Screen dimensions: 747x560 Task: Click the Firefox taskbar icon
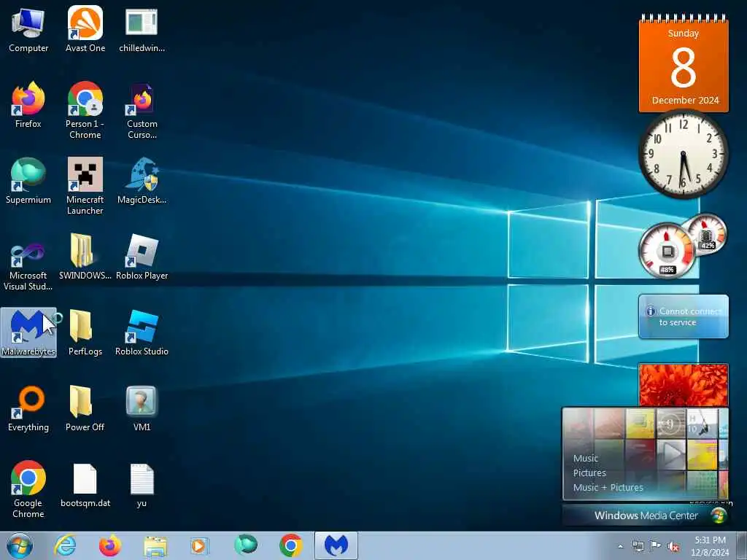pos(109,545)
